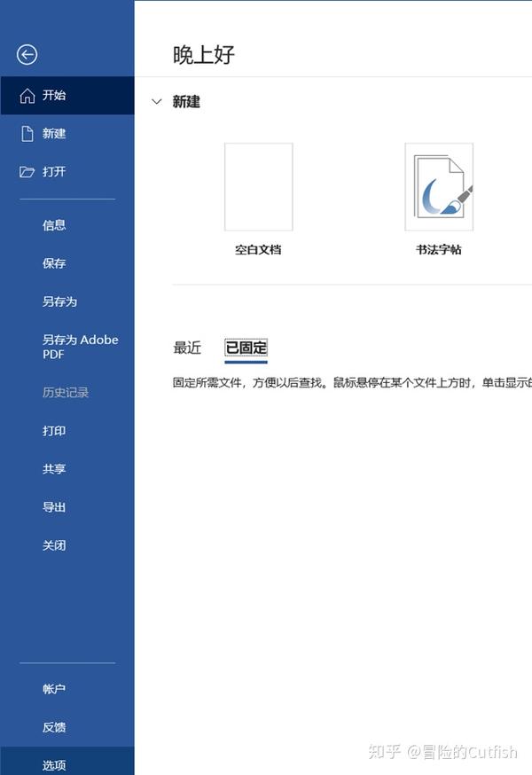Switch to the 最近 tab
Image resolution: width=532 pixels, height=775 pixels.
(187, 348)
